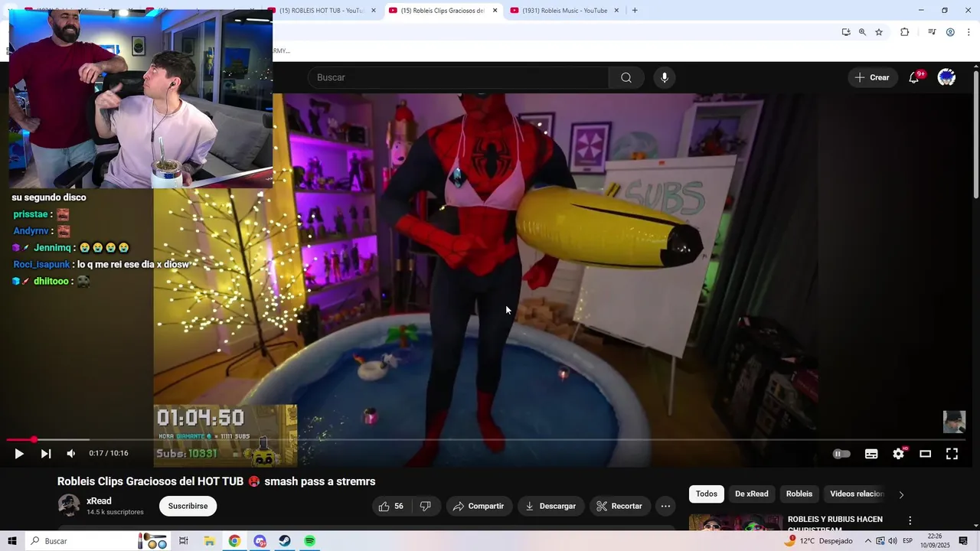Select the Videos relacionados chip

[857, 494]
